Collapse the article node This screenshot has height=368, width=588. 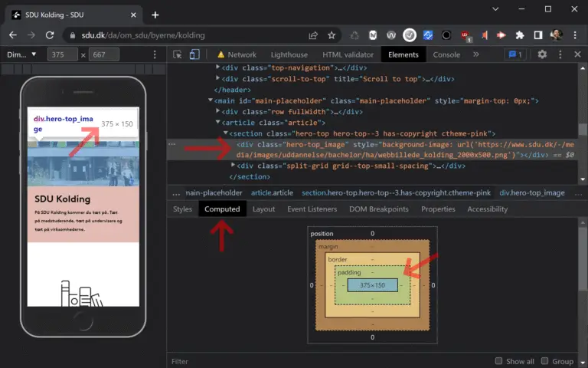(217, 122)
